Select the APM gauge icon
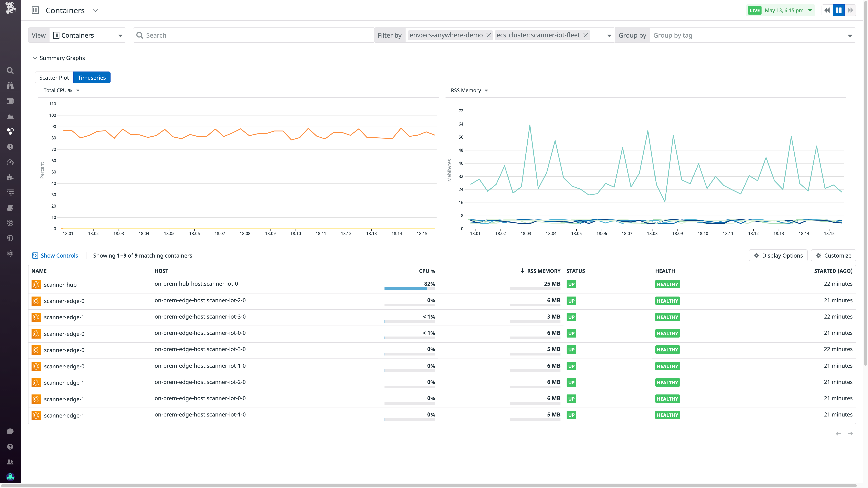Viewport: 868px width, 488px height. 10,162
